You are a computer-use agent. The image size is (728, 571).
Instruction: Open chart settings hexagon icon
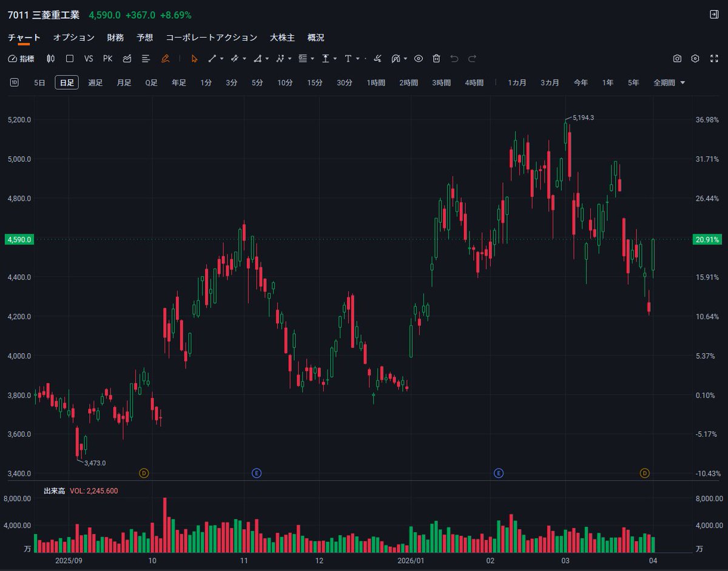tap(695, 59)
